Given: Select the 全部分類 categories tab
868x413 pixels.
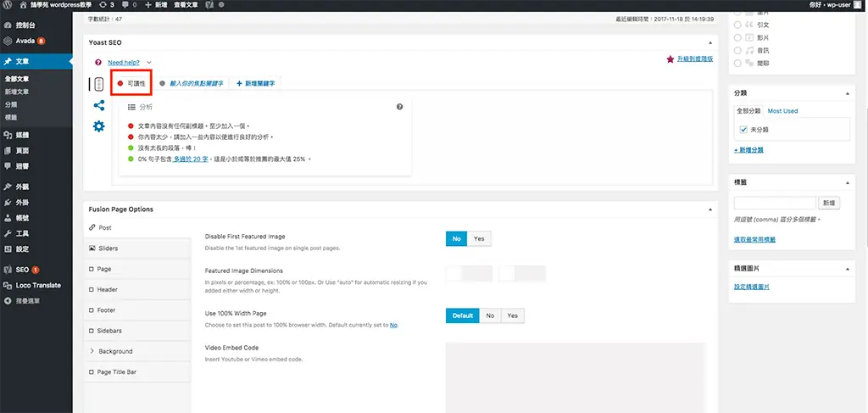Looking at the screenshot, I should click(748, 111).
